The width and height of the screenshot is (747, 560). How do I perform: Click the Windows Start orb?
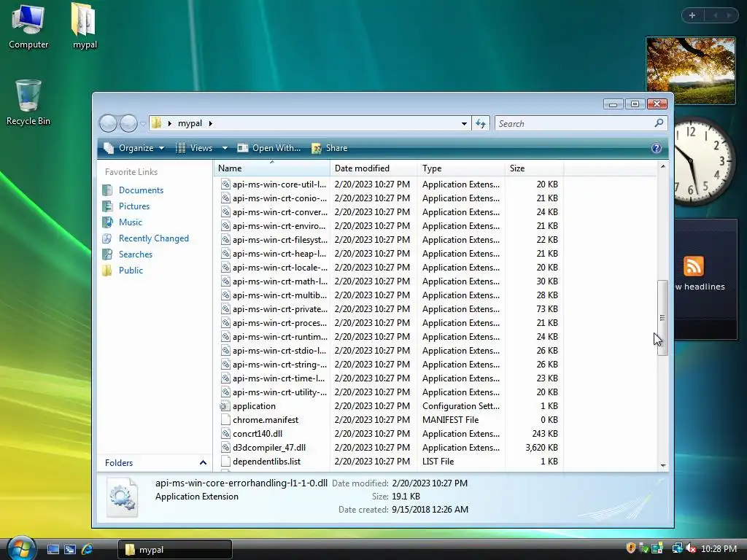21,548
